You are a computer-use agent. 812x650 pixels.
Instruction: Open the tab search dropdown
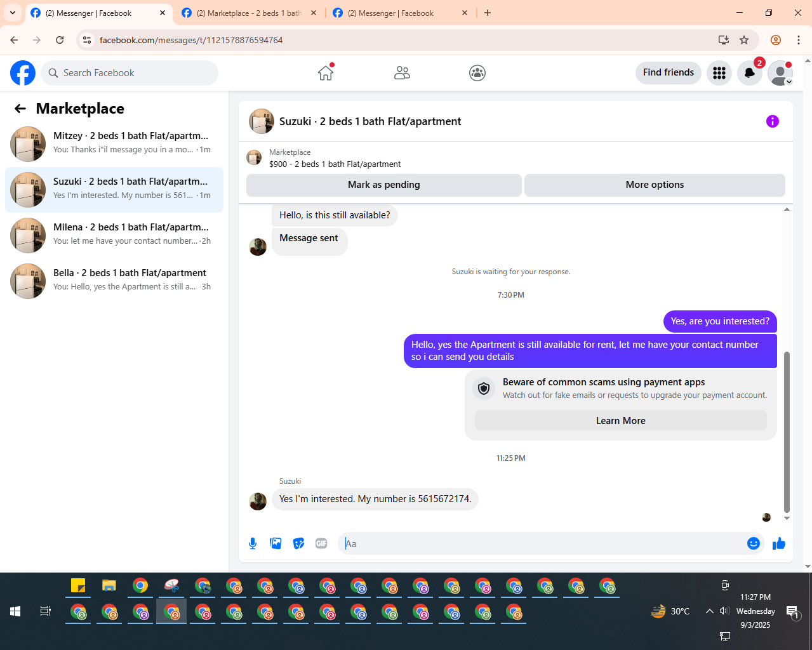[13, 13]
